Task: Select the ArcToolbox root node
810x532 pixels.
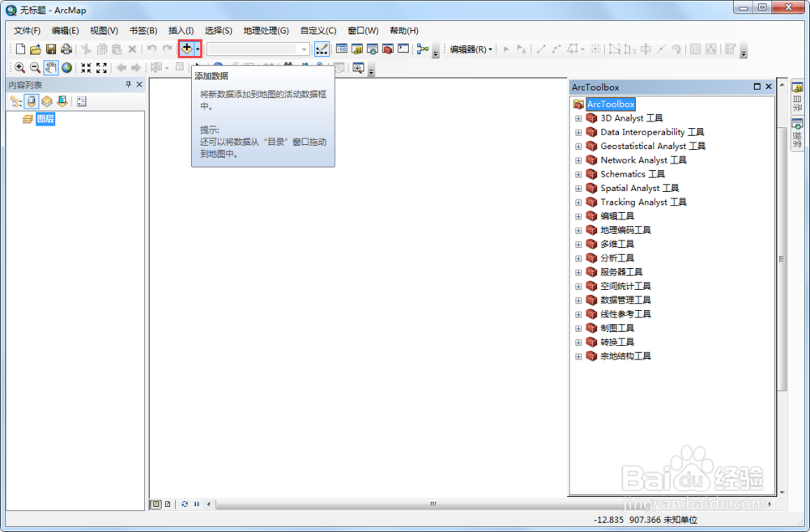Action: pos(611,104)
